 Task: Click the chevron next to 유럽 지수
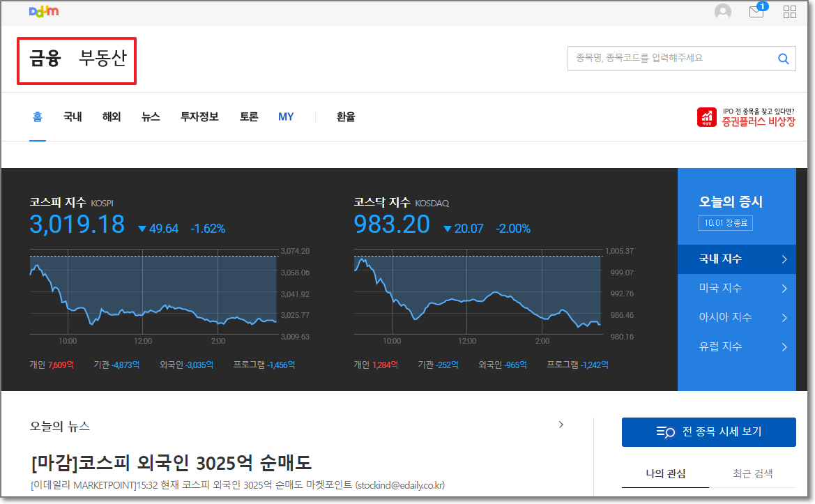[x=784, y=347]
